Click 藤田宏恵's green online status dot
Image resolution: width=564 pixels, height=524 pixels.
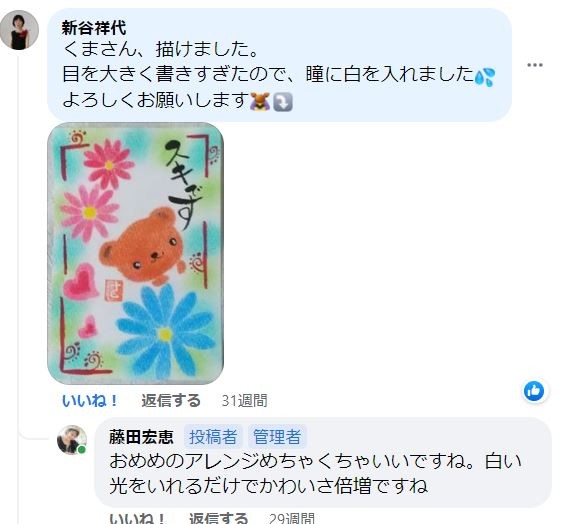point(82,450)
